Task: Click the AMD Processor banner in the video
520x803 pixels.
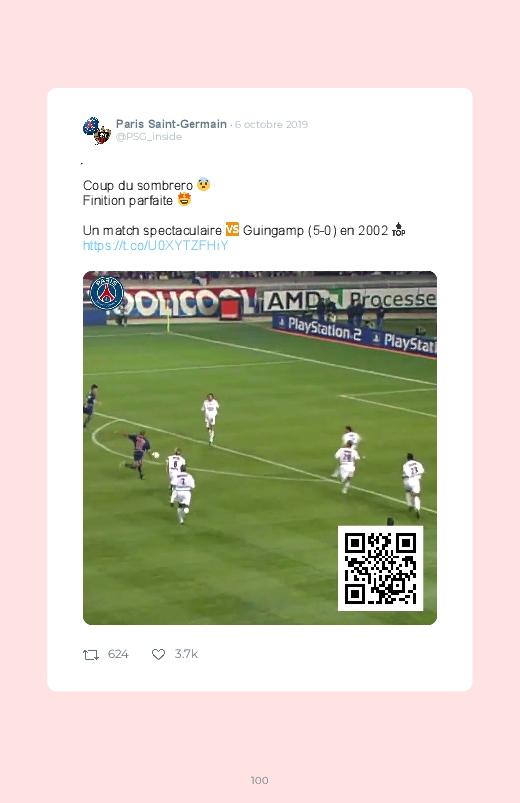Action: coord(350,300)
